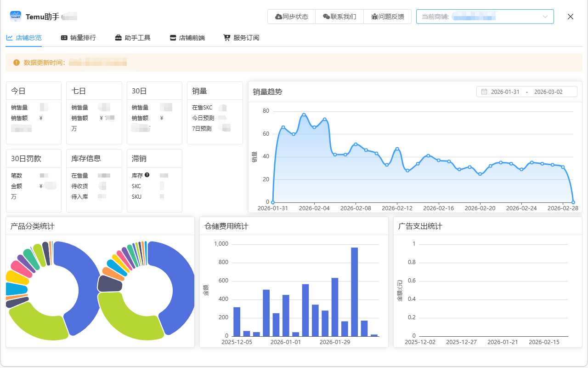Switch to the 销量排行 tab

click(79, 38)
